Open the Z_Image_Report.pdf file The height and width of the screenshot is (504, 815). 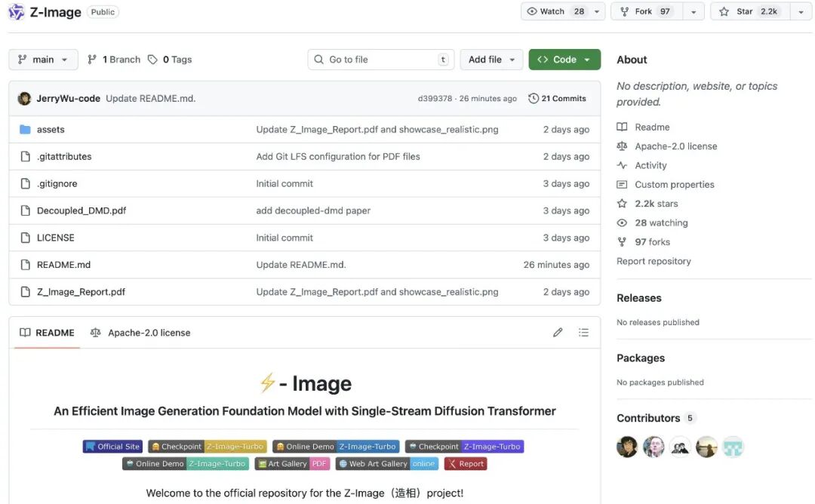pos(81,292)
